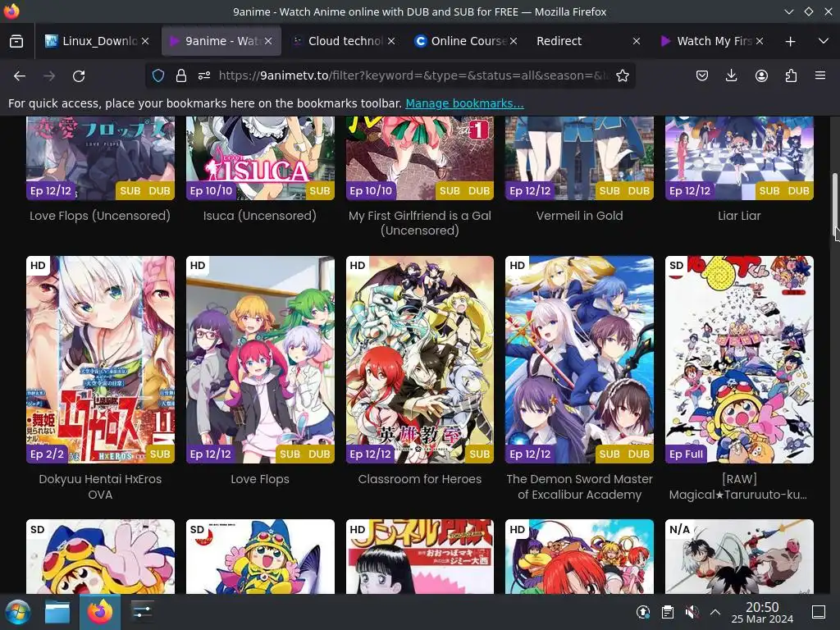Click the Demon Sword Master poster
Viewport: 840px width, 630px height.
pyautogui.click(x=580, y=359)
